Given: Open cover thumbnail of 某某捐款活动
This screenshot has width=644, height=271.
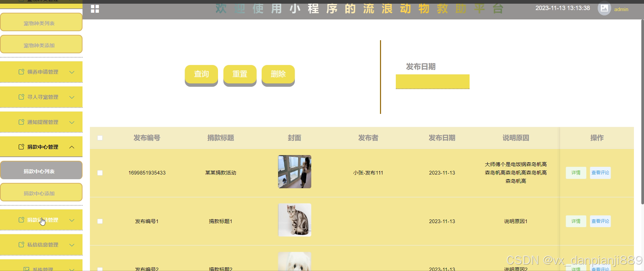Looking at the screenshot, I should (x=294, y=172).
